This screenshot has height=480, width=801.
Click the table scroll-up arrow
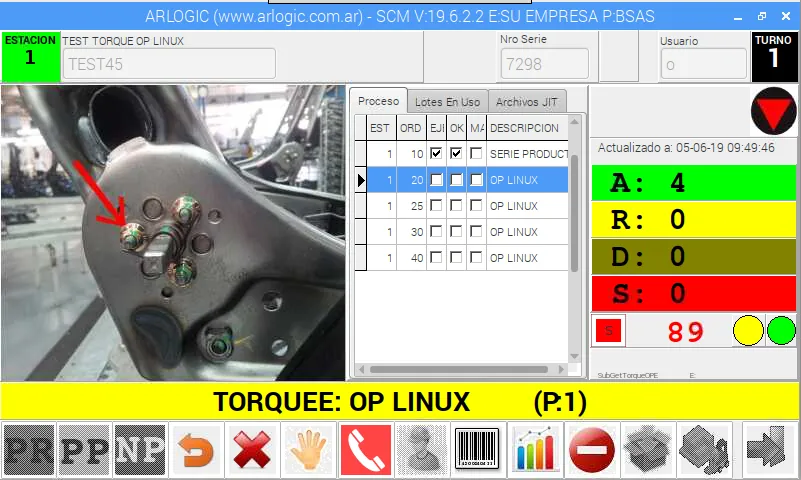click(x=574, y=122)
